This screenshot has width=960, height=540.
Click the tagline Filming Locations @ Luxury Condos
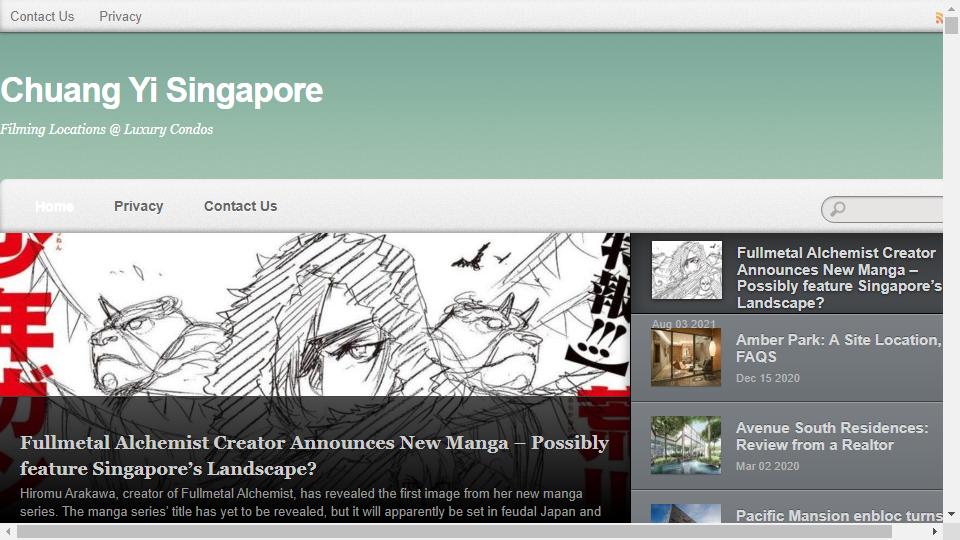point(107,129)
